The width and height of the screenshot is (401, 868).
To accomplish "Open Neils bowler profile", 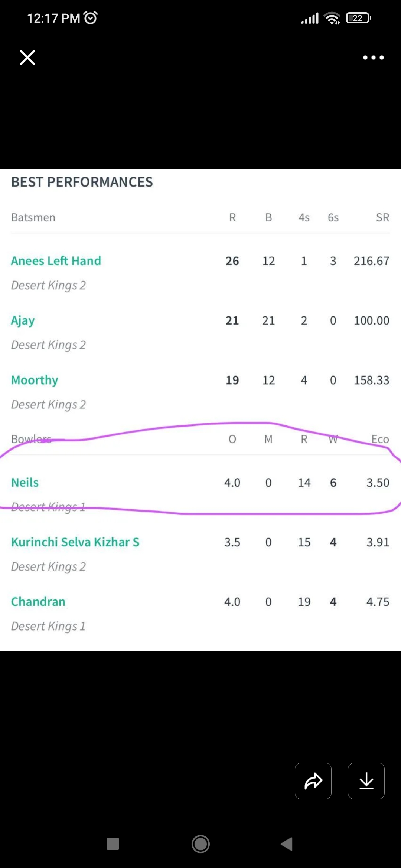I will 25,483.
